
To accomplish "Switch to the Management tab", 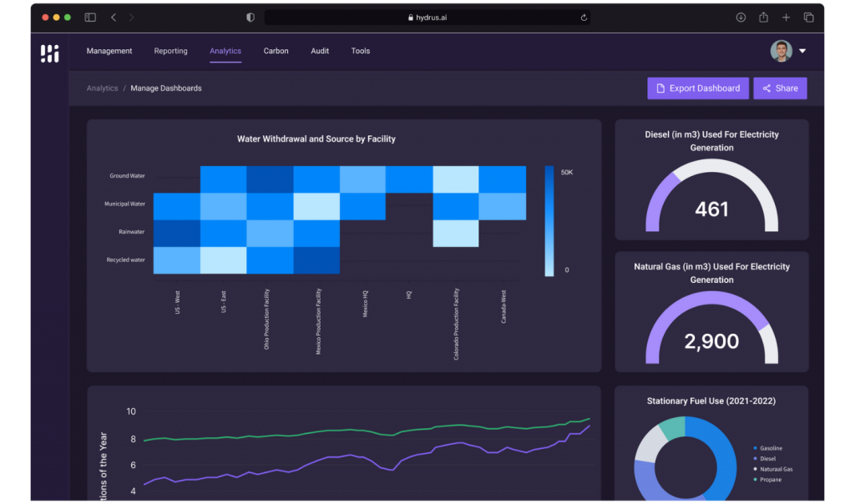I will (109, 51).
